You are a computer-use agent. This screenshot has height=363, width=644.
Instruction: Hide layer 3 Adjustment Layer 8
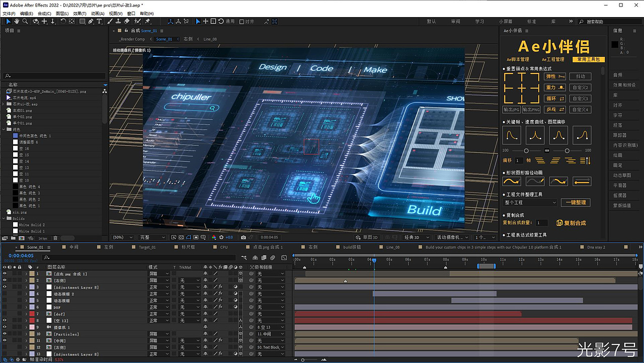click(x=5, y=287)
